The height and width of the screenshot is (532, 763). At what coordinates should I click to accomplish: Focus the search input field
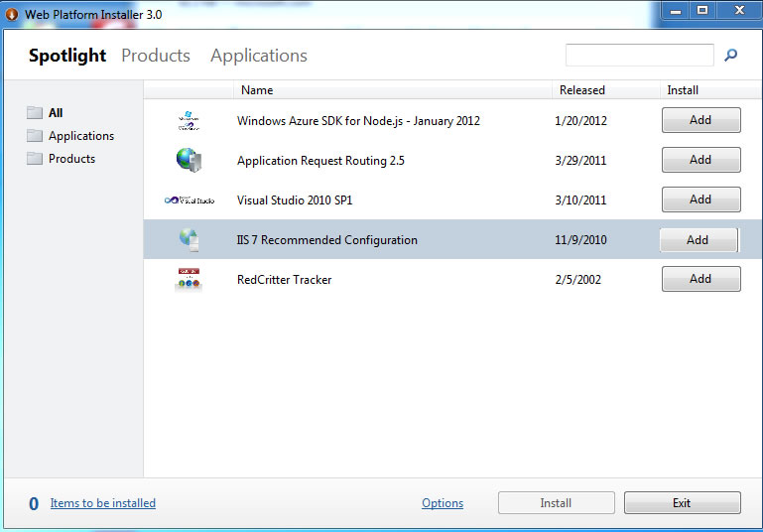pyautogui.click(x=639, y=55)
